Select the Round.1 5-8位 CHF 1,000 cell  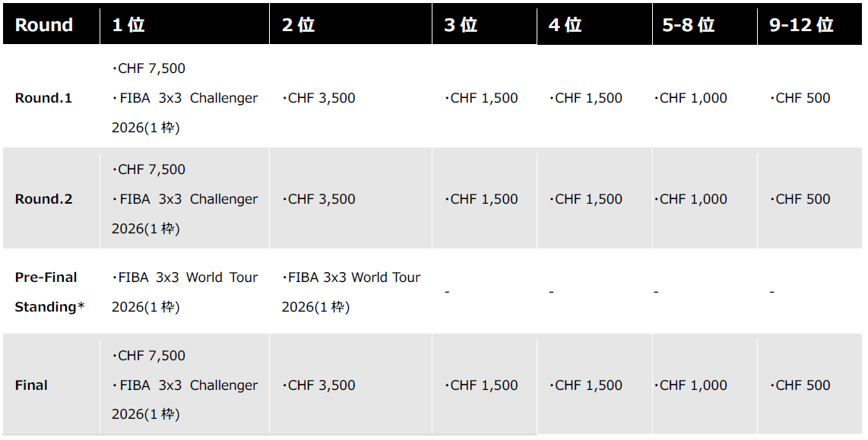[690, 98]
